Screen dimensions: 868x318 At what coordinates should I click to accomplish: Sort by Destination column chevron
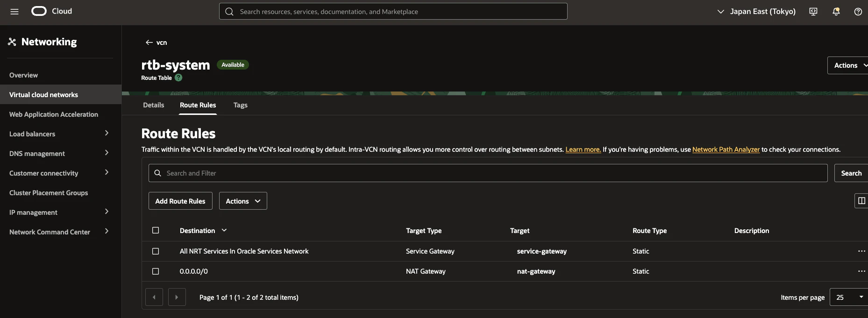[x=224, y=230]
